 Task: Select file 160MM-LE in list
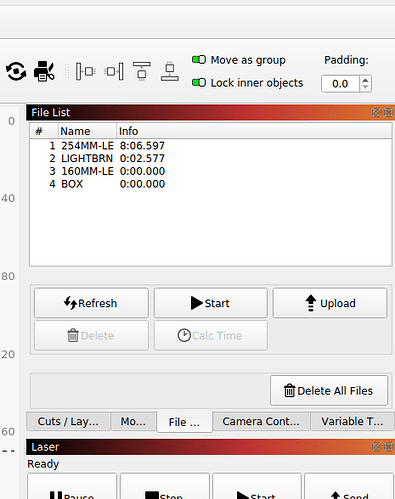coord(210,171)
